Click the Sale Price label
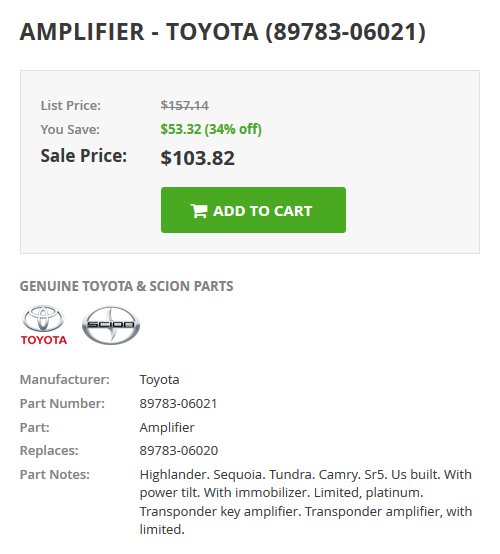500x554 pixels. (84, 156)
